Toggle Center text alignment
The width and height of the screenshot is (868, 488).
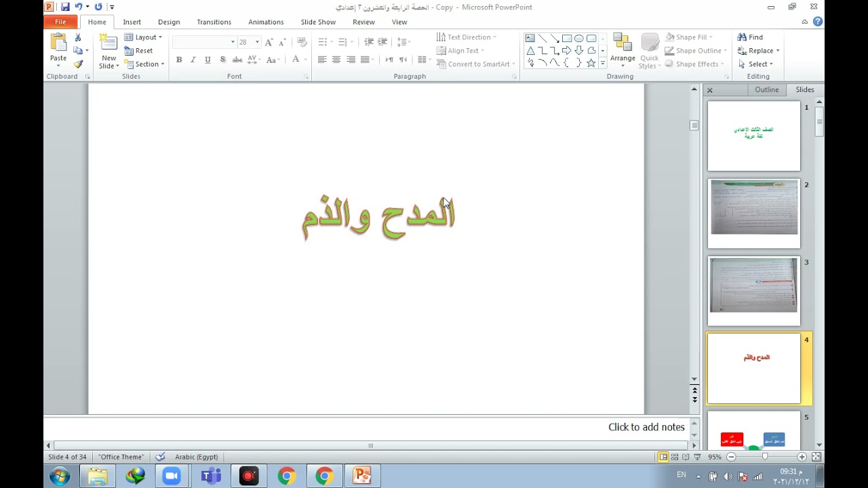[x=336, y=60]
